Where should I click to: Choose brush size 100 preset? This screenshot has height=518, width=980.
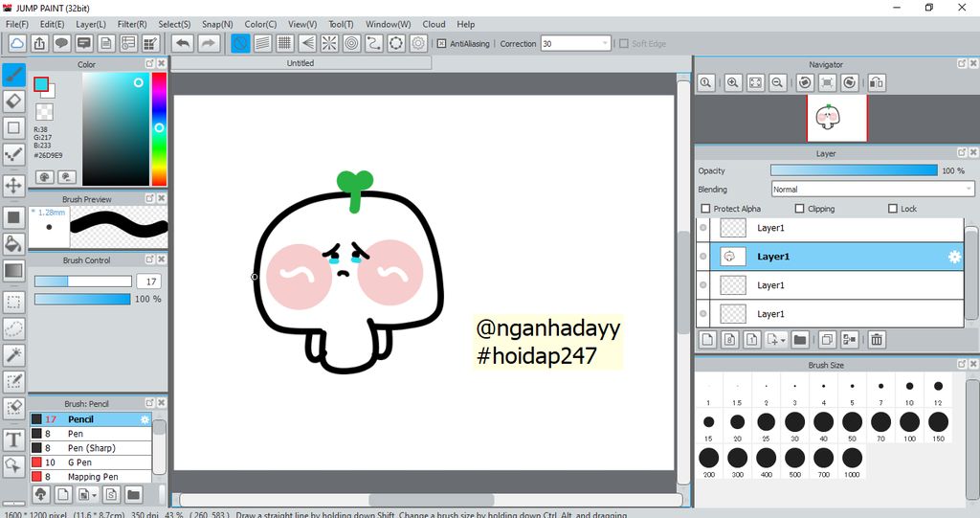coord(909,422)
